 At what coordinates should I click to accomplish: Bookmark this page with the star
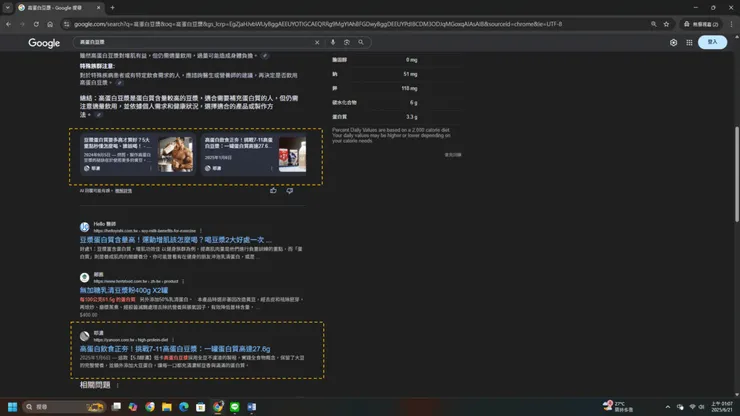(x=666, y=24)
